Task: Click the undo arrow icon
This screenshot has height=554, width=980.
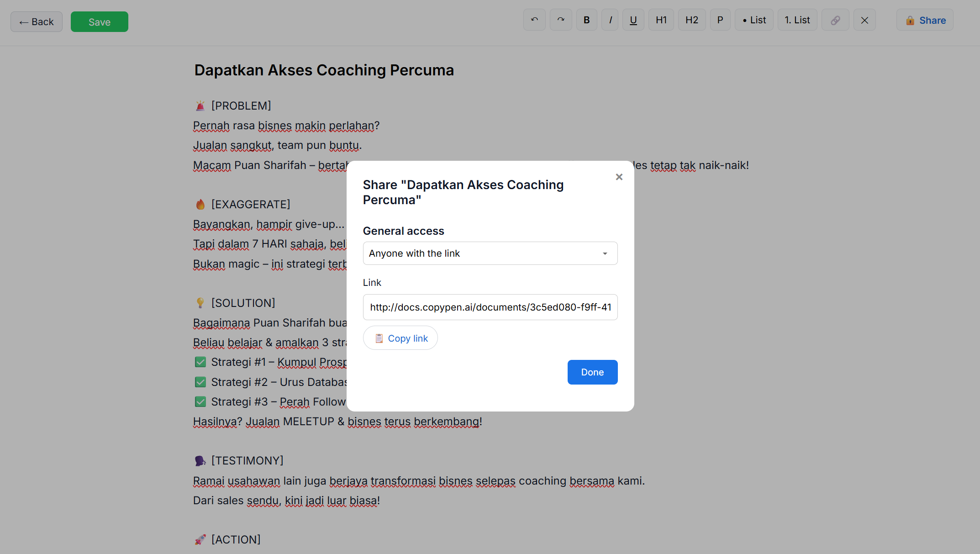Action: click(x=534, y=20)
